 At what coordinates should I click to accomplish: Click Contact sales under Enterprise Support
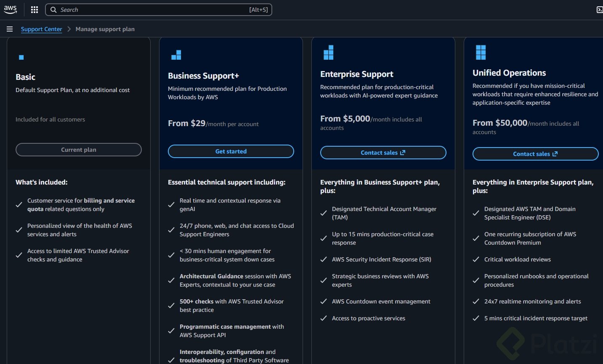click(383, 153)
